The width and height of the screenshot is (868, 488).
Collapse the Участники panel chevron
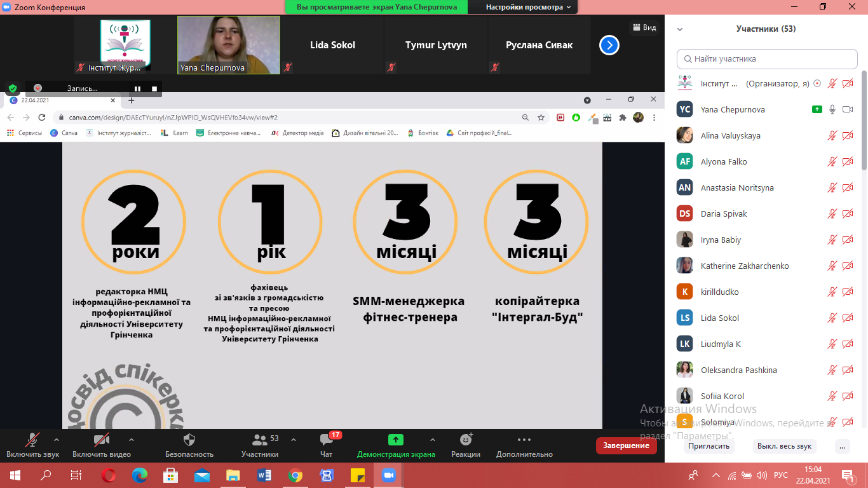point(680,29)
